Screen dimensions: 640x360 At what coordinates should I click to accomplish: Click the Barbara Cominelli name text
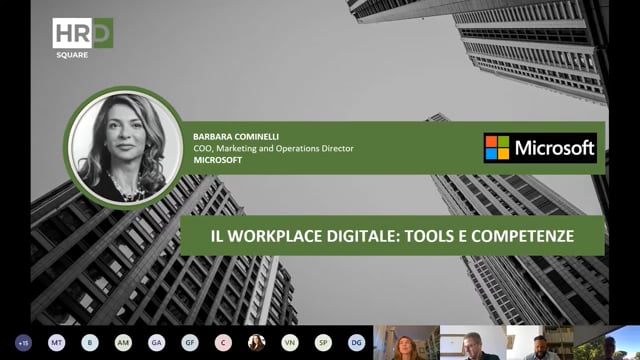pyautogui.click(x=236, y=137)
